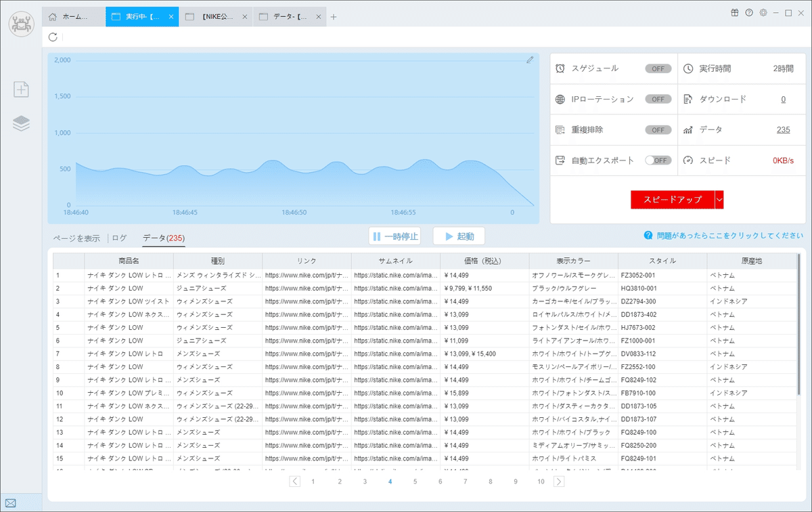812x512 pixels.
Task: Open the mail envelope icon at bottom left
Action: pos(11,503)
